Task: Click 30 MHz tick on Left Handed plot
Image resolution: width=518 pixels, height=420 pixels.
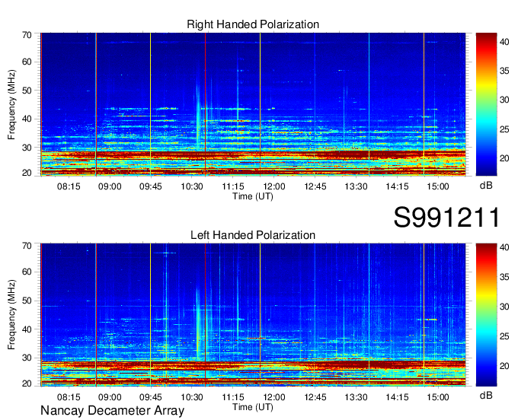Action: (27, 358)
